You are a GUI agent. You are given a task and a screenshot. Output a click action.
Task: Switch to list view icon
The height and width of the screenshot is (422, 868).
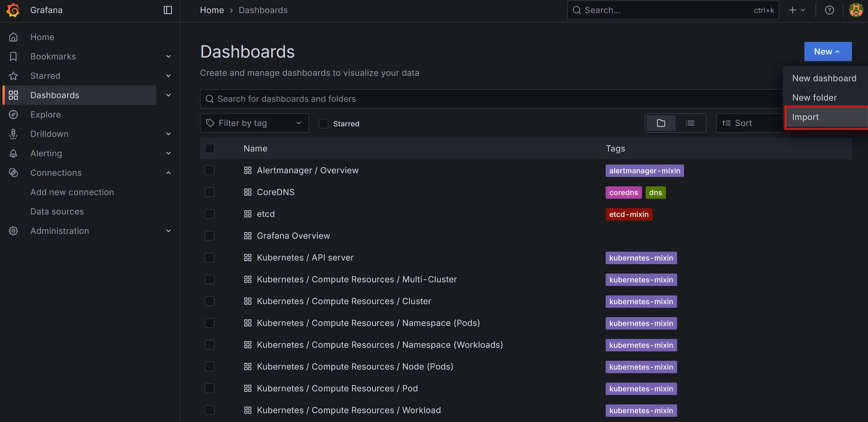[690, 123]
